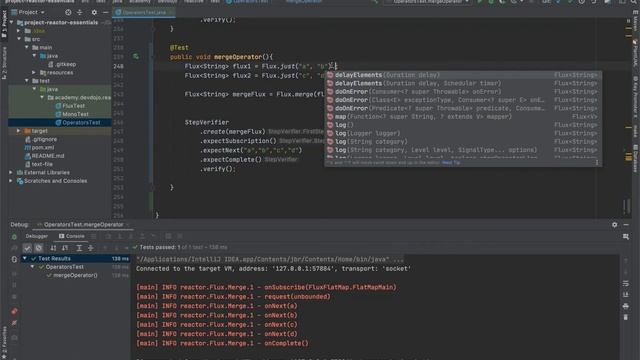Image resolution: width=640 pixels, height=360 pixels.
Task: Click the onComplete() log line in console
Action: pyautogui.click(x=222, y=343)
